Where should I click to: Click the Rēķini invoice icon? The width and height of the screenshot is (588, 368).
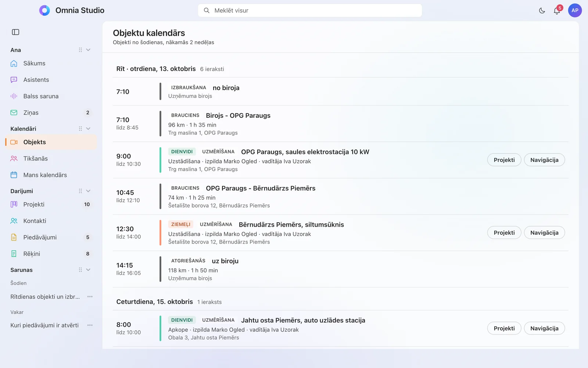(14, 254)
